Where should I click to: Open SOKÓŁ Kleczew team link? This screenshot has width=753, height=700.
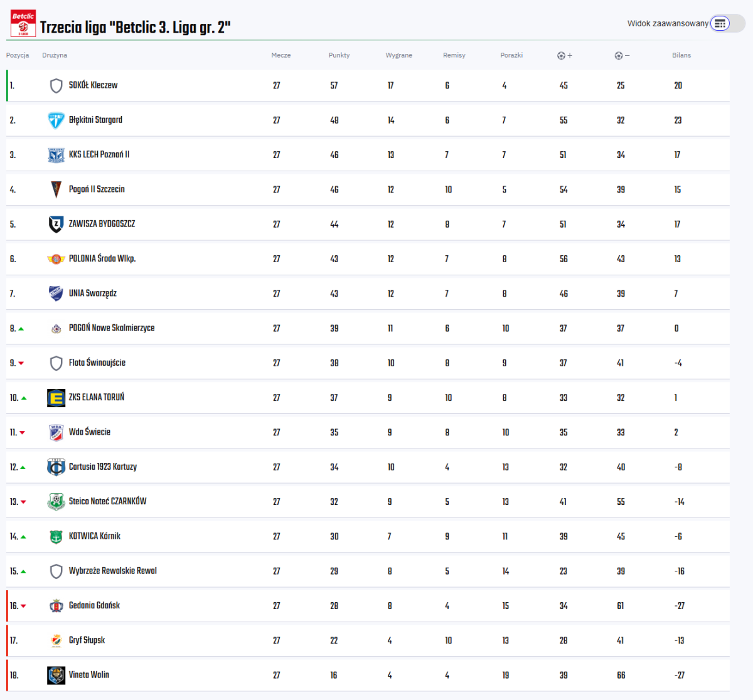click(93, 85)
